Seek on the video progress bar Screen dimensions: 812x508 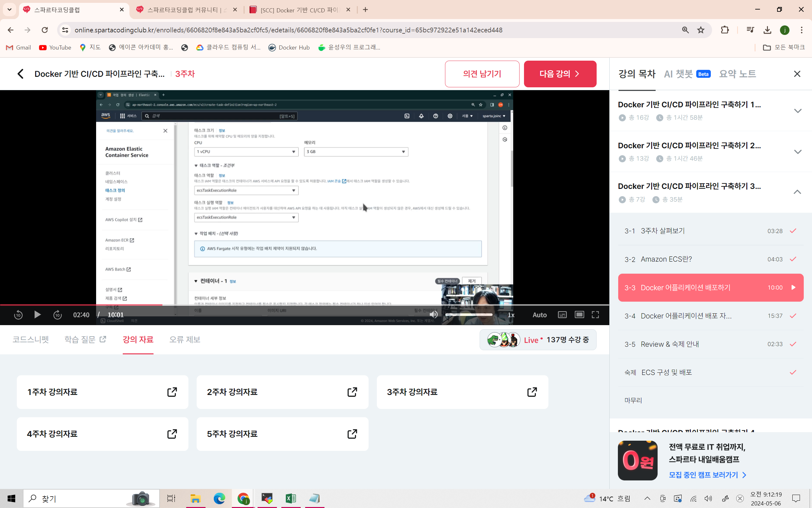[304, 305]
